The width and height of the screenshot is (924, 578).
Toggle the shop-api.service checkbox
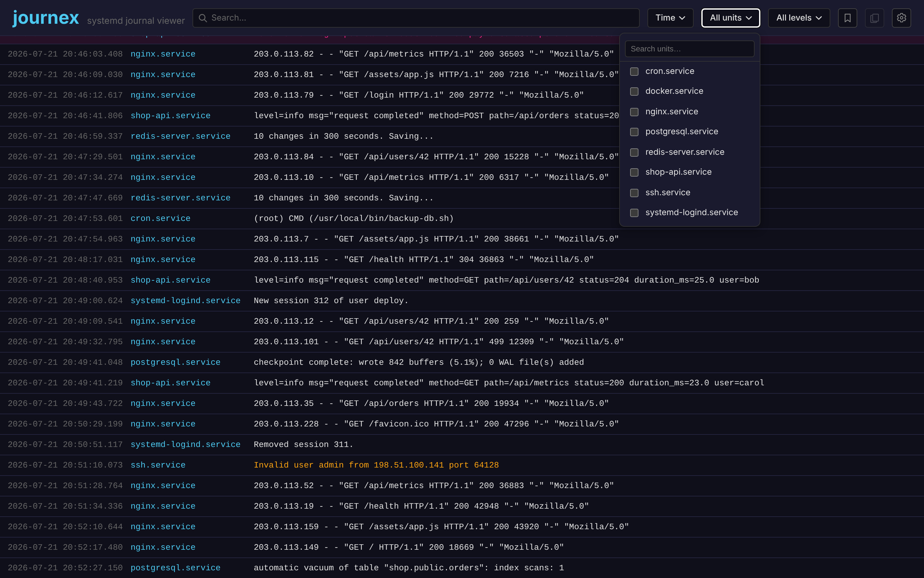pyautogui.click(x=634, y=172)
